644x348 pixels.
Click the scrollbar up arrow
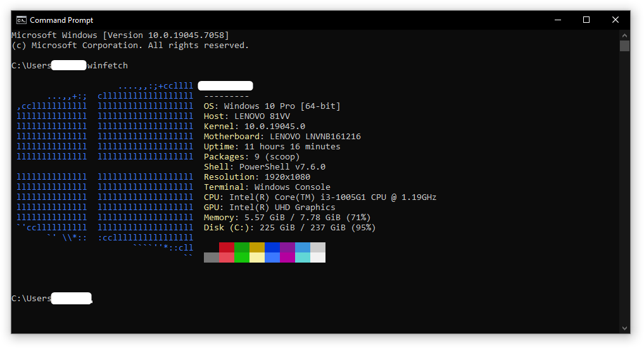(x=625, y=35)
